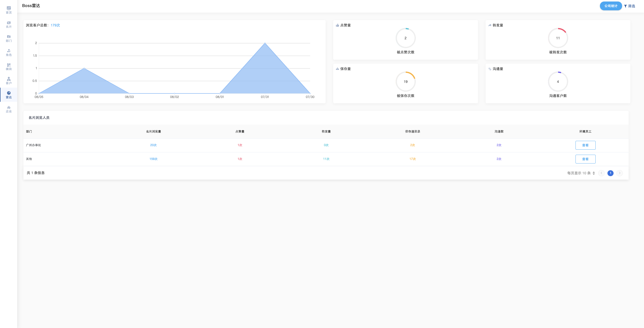Click the 被保存次数 ring gauge showing 19
644x328 pixels.
[x=405, y=82]
